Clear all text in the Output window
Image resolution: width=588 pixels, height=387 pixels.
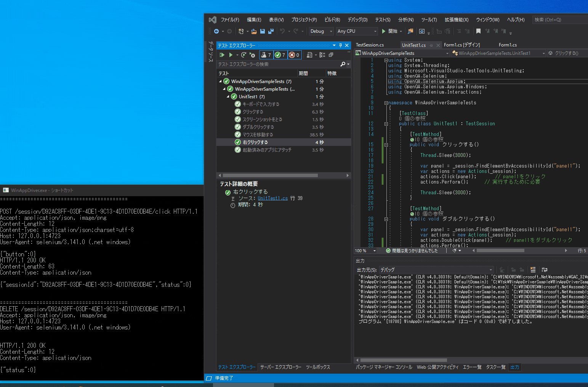pos(533,270)
